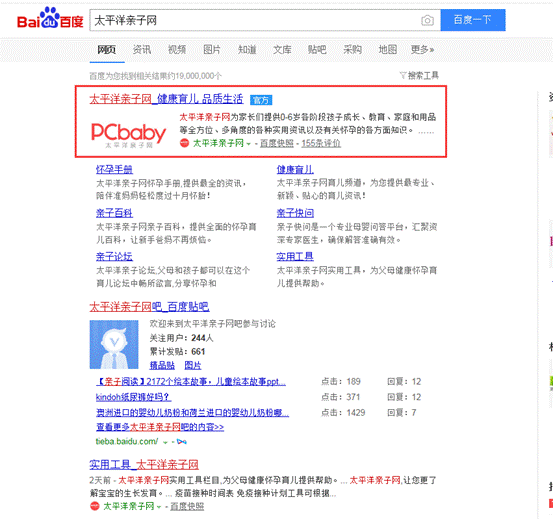Click the PCbaby logo thumbnail
553x519 pixels.
click(x=129, y=135)
